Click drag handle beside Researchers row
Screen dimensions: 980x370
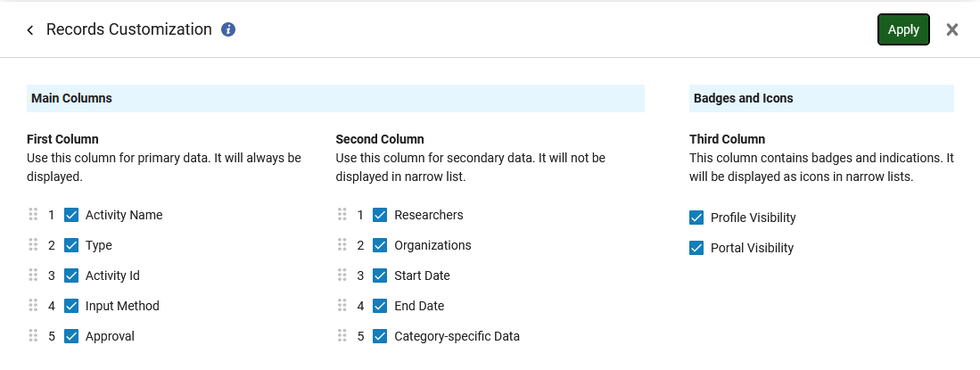[342, 215]
